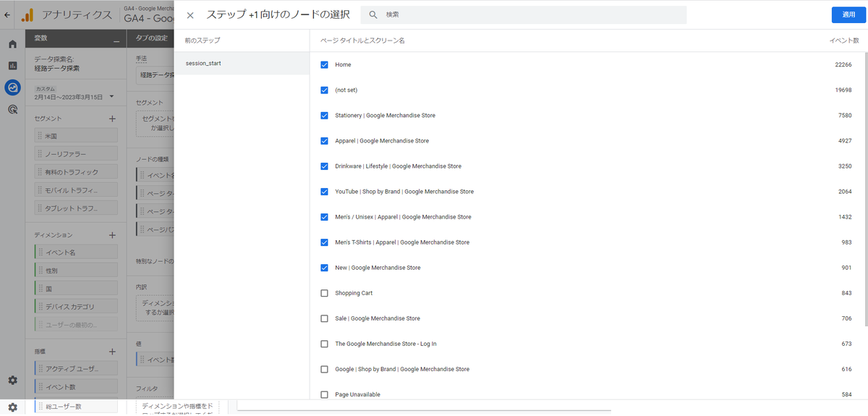The height and width of the screenshot is (416, 868).
Task: Click the 適用 apply button
Action: click(x=848, y=14)
